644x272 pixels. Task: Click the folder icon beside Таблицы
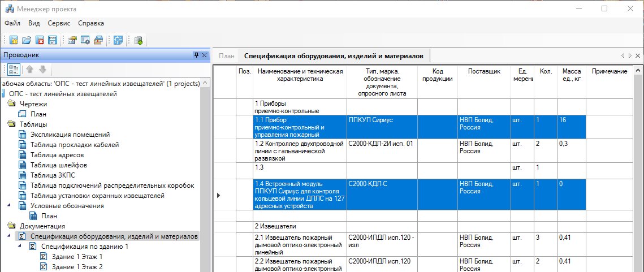point(11,124)
